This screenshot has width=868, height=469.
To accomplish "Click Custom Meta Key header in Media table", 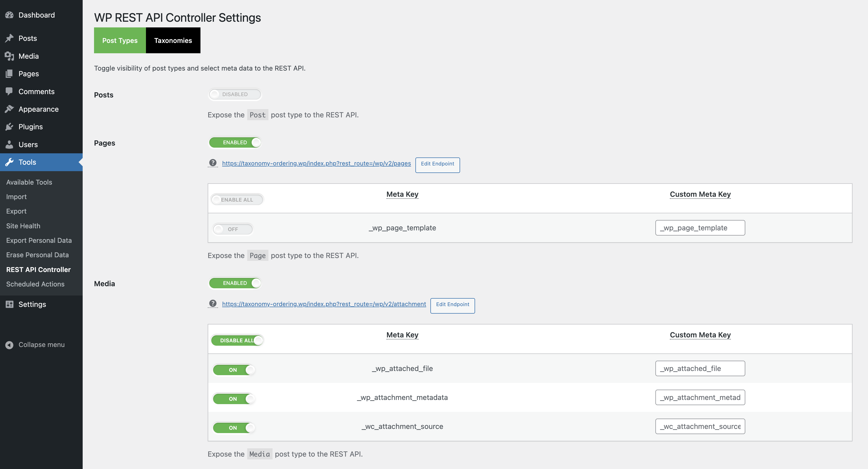I will coord(700,335).
